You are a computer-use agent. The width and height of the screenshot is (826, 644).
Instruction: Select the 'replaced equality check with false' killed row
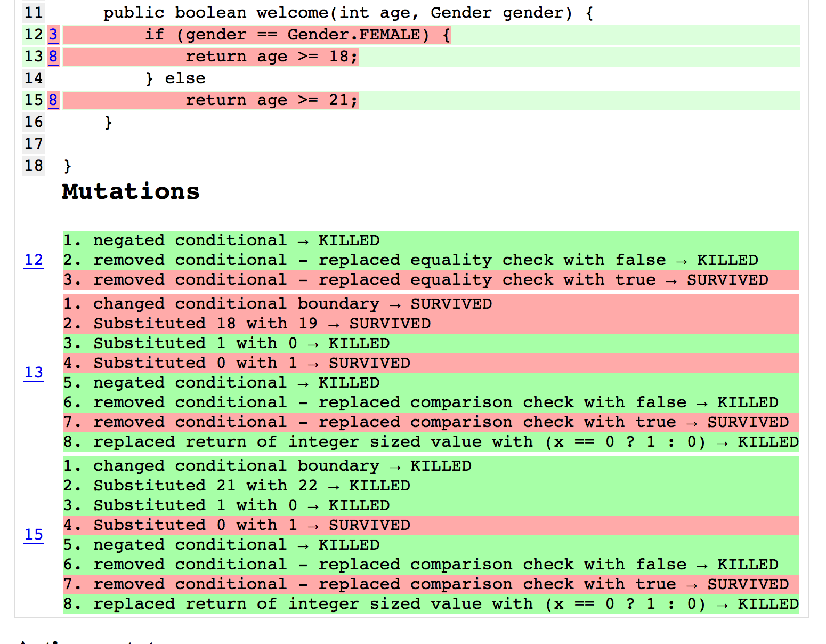(x=410, y=260)
